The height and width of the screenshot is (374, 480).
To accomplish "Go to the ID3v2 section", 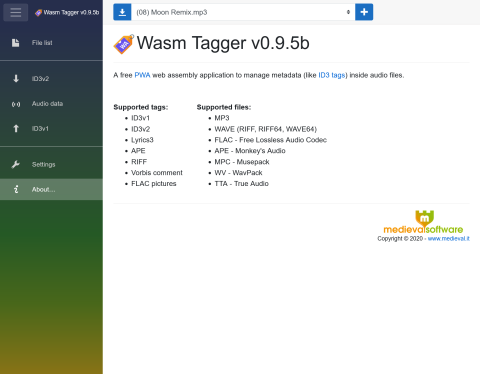I will (x=51, y=79).
